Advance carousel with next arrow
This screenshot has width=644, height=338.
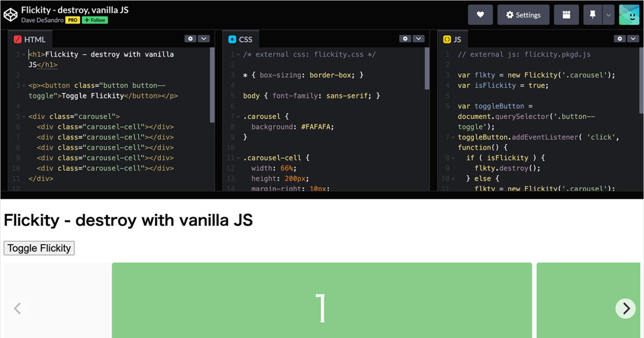click(x=625, y=308)
